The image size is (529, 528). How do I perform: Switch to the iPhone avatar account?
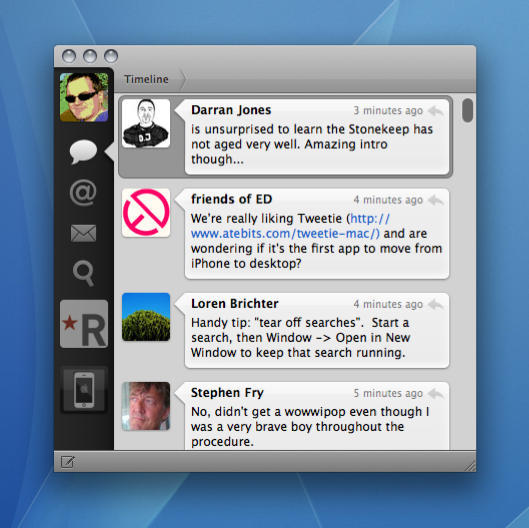click(x=84, y=389)
